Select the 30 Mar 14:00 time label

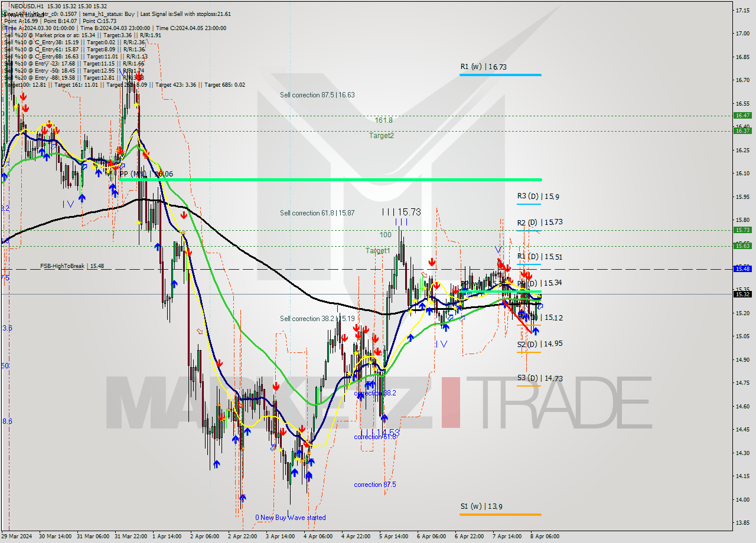[55, 537]
